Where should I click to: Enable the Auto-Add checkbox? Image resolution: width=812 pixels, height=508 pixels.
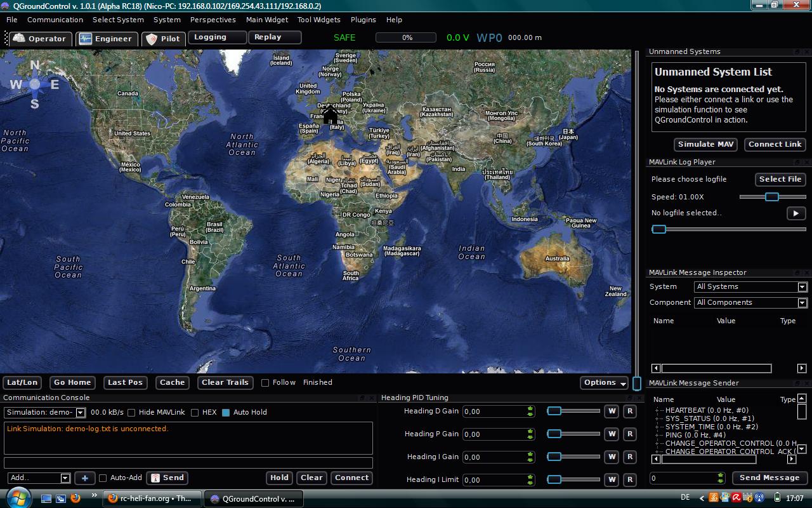(103, 478)
